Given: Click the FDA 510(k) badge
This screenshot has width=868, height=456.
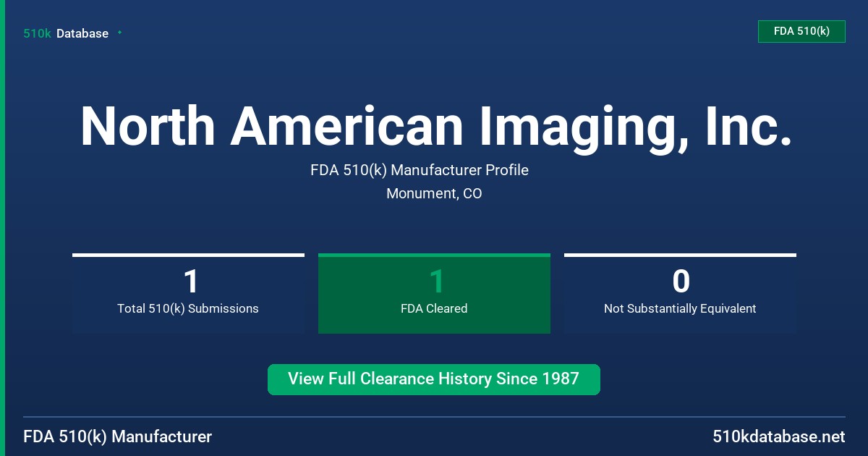Looking at the screenshot, I should coord(801,32).
